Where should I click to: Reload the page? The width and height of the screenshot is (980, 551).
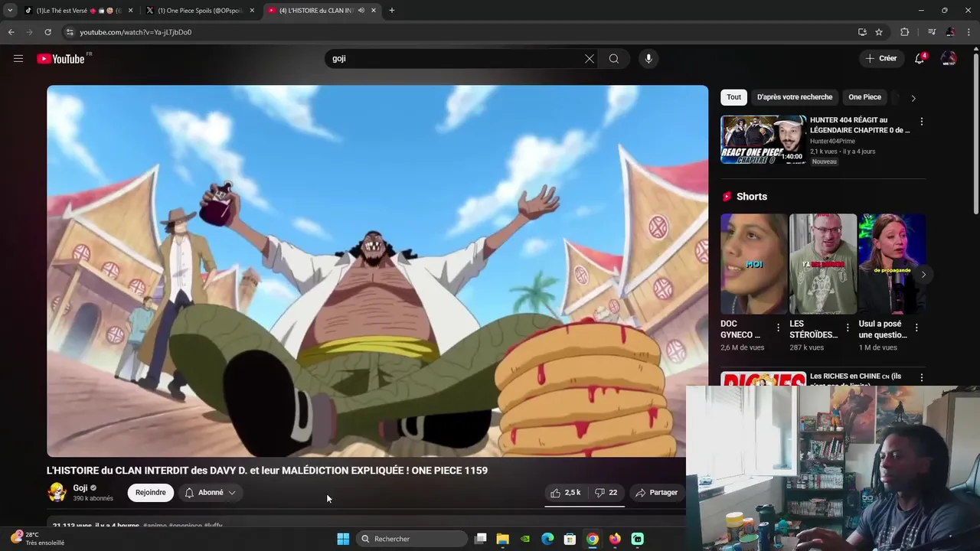click(47, 32)
